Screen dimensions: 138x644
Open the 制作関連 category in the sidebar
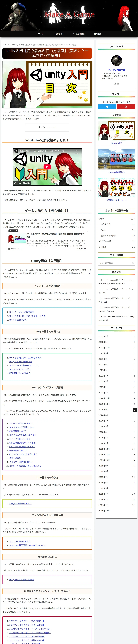117,247
